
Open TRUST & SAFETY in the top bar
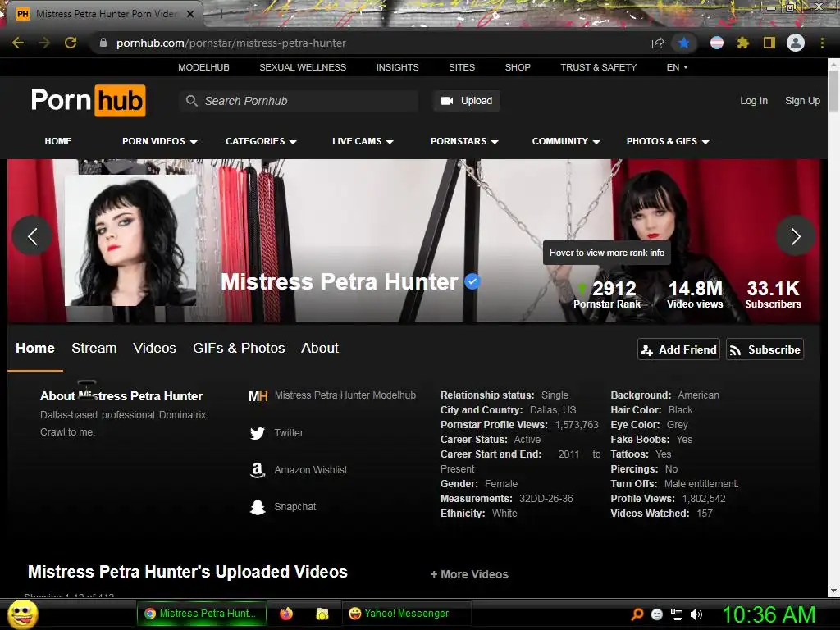tap(598, 67)
